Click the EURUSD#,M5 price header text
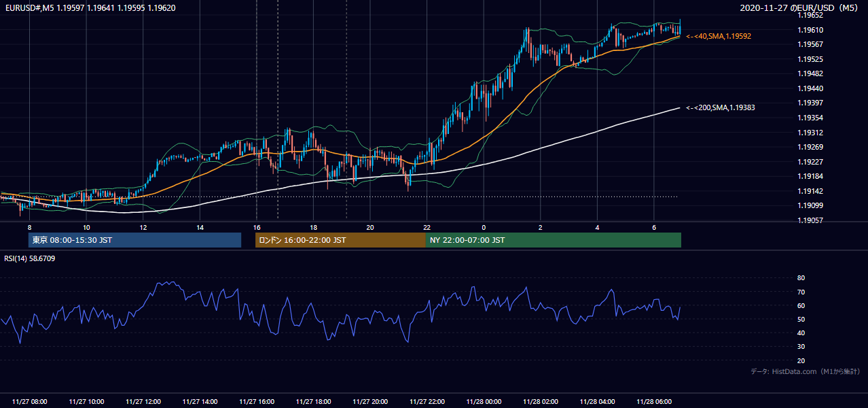The height and width of the screenshot is (408, 868). [x=89, y=7]
